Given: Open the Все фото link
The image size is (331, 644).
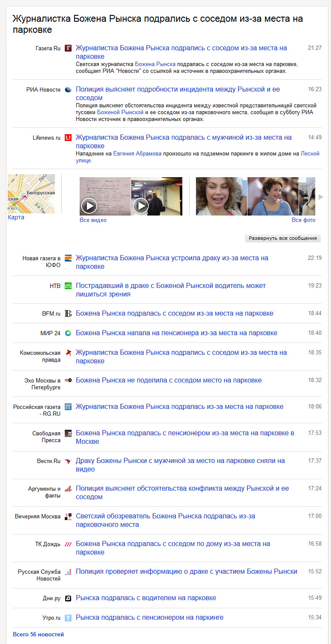Looking at the screenshot, I should click(x=303, y=220).
